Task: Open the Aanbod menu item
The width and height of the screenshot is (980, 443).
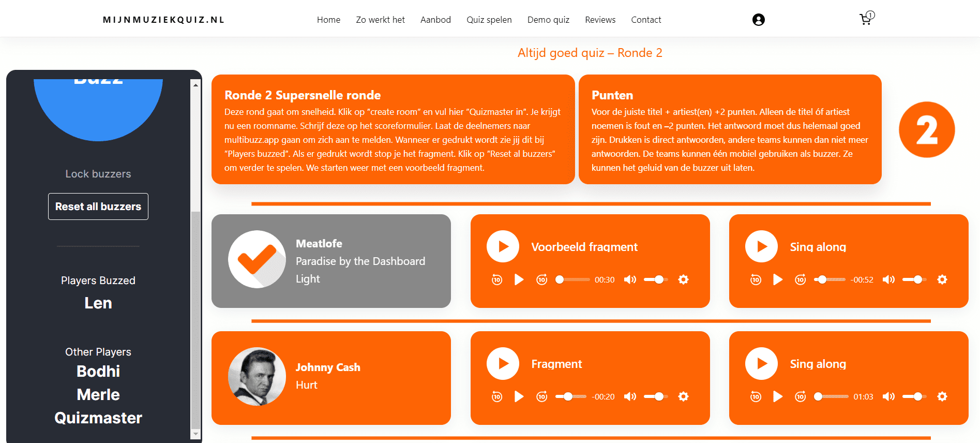Action: (435, 20)
